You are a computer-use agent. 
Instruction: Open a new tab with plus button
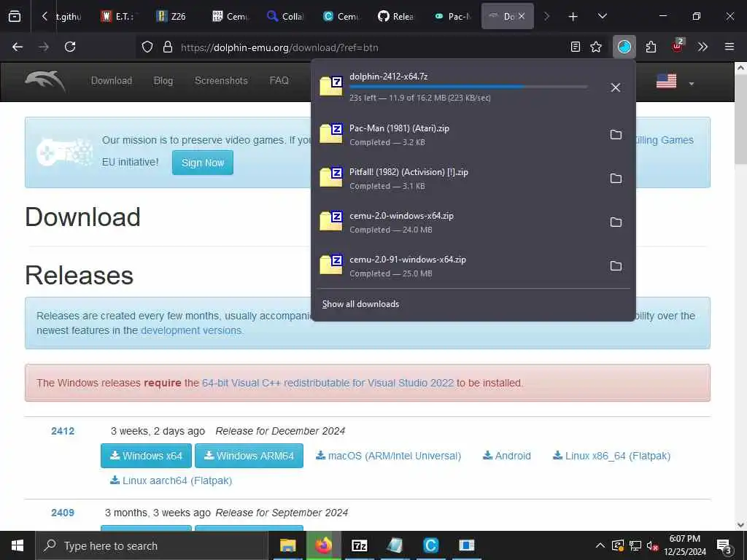pyautogui.click(x=573, y=16)
